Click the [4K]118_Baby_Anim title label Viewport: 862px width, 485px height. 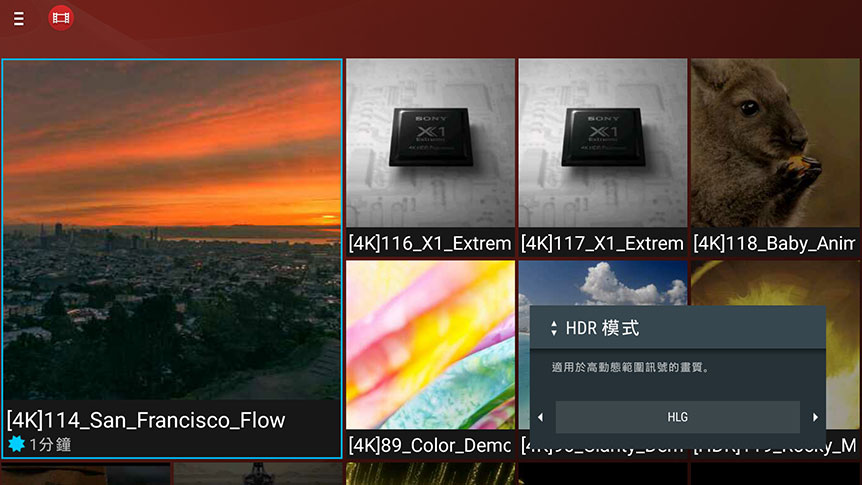pos(775,243)
